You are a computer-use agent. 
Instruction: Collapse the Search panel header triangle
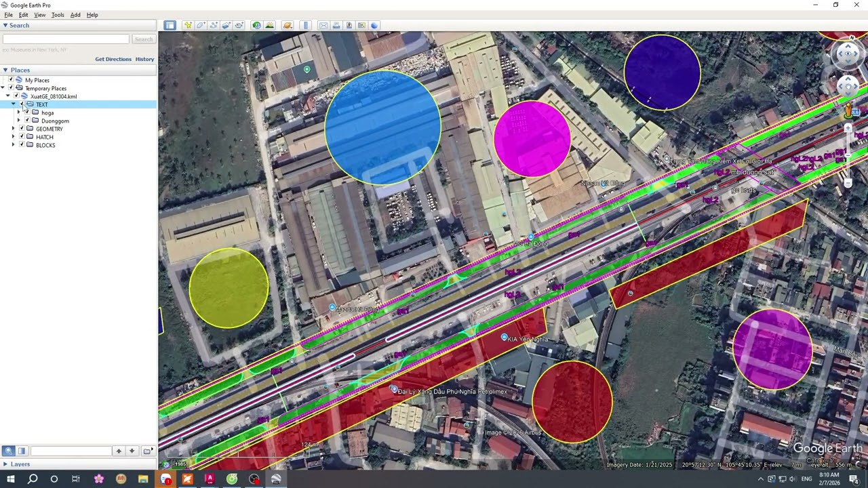point(5,25)
